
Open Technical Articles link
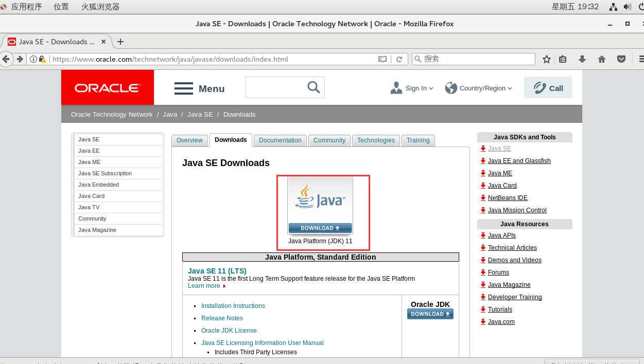tap(512, 248)
